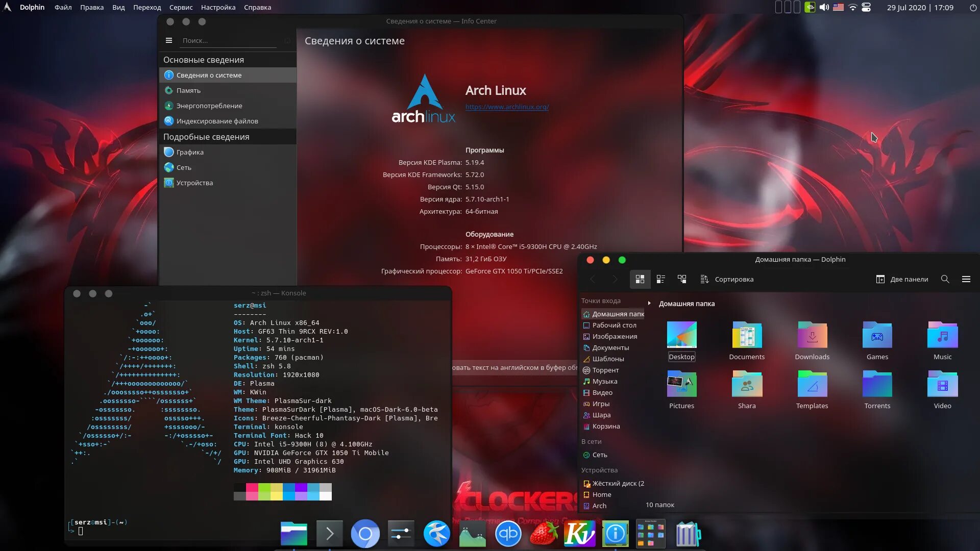This screenshot has height=551, width=980.
Task: Click the Info Center search field
Action: (229, 40)
